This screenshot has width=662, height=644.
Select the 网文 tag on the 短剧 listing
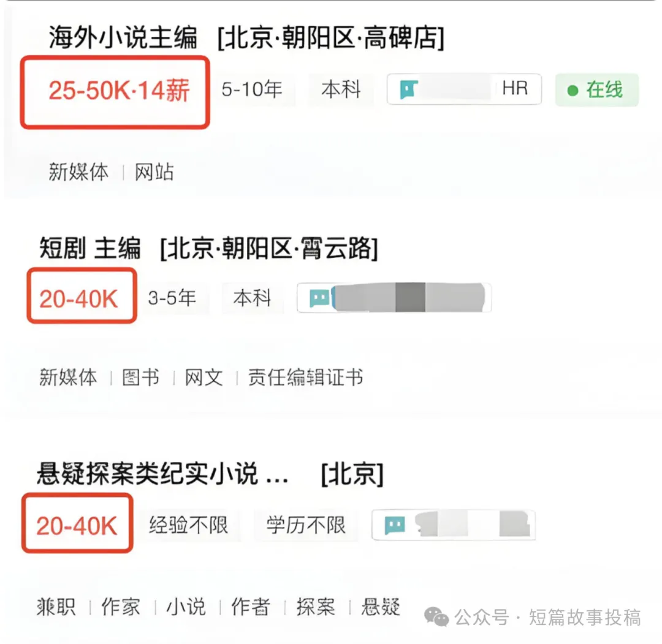[202, 378]
